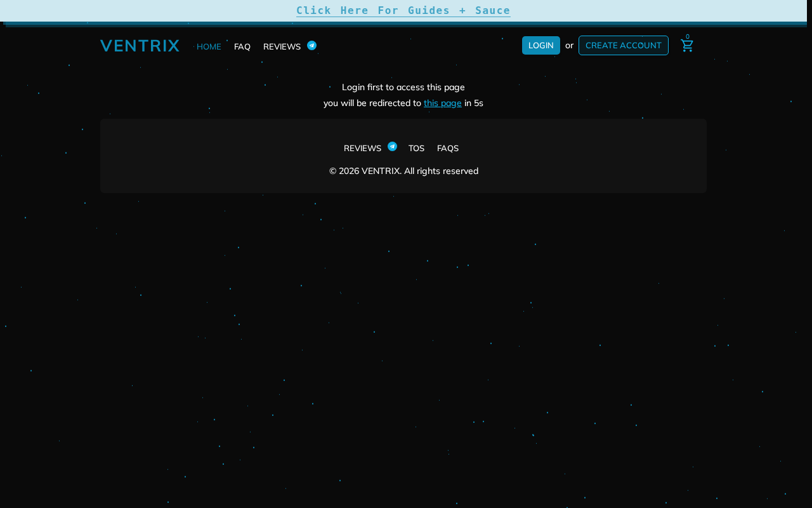Click Telegram icon in the footer
Image resolution: width=812 pixels, height=508 pixels.
point(392,146)
